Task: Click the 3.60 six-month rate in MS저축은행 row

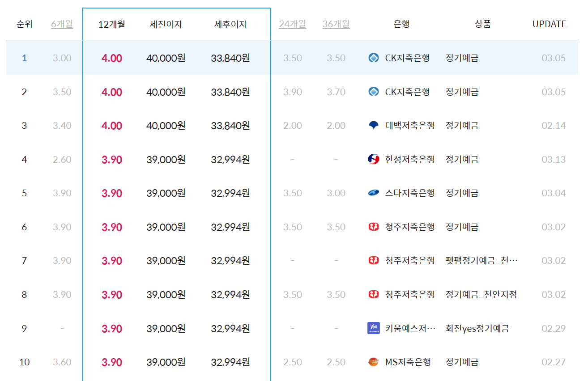Action: point(62,362)
